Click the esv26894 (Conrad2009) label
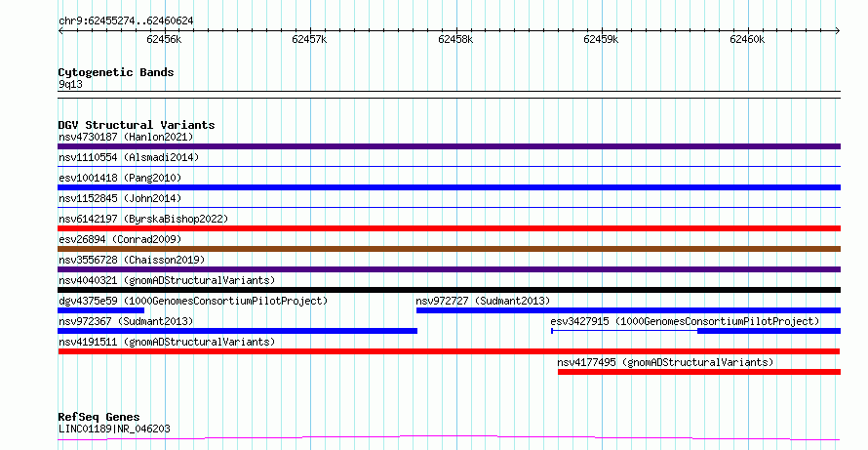The height and width of the screenshot is (450, 868). coord(120,239)
